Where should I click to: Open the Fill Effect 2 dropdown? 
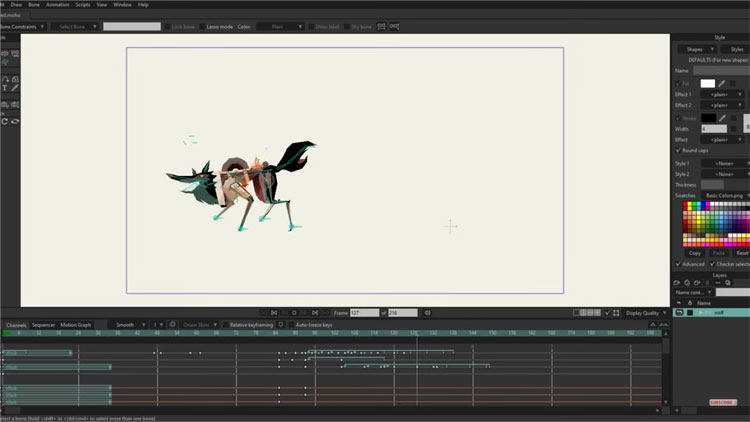click(722, 105)
